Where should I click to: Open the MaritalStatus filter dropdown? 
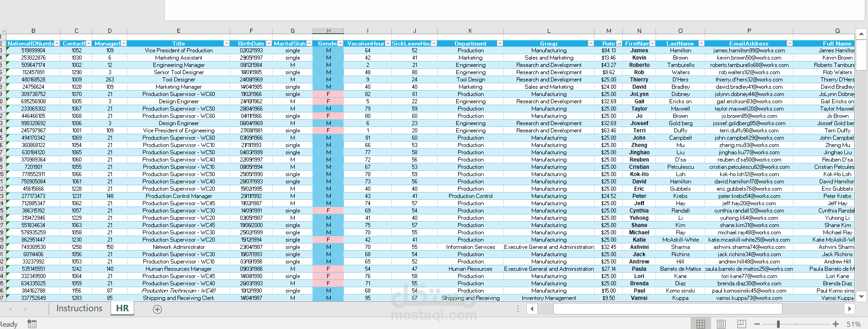[x=309, y=43]
